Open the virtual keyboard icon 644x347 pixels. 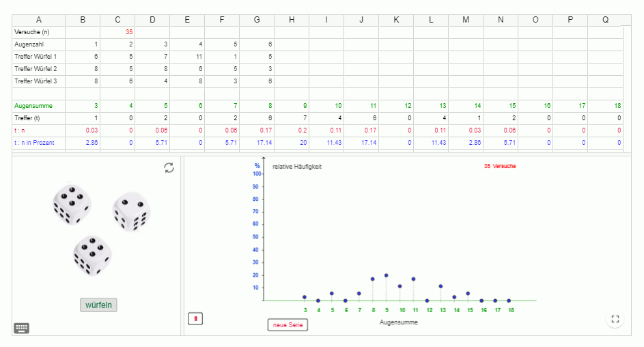tap(21, 328)
